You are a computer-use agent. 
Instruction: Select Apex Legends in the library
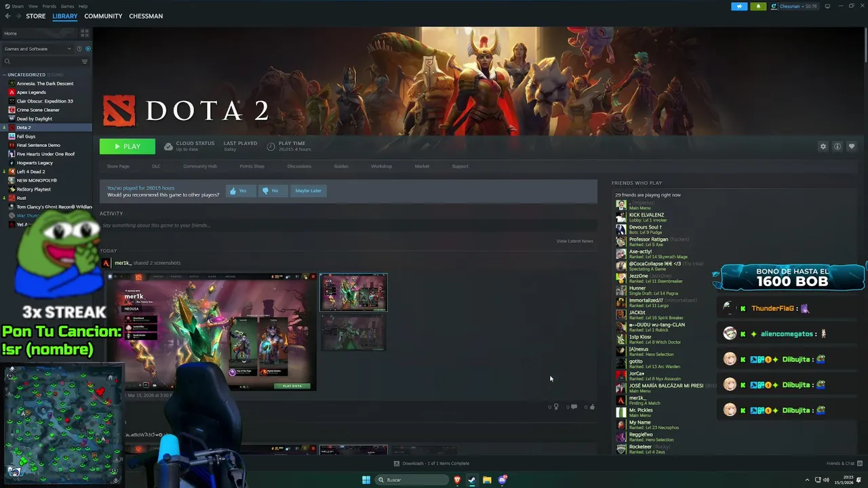click(31, 92)
